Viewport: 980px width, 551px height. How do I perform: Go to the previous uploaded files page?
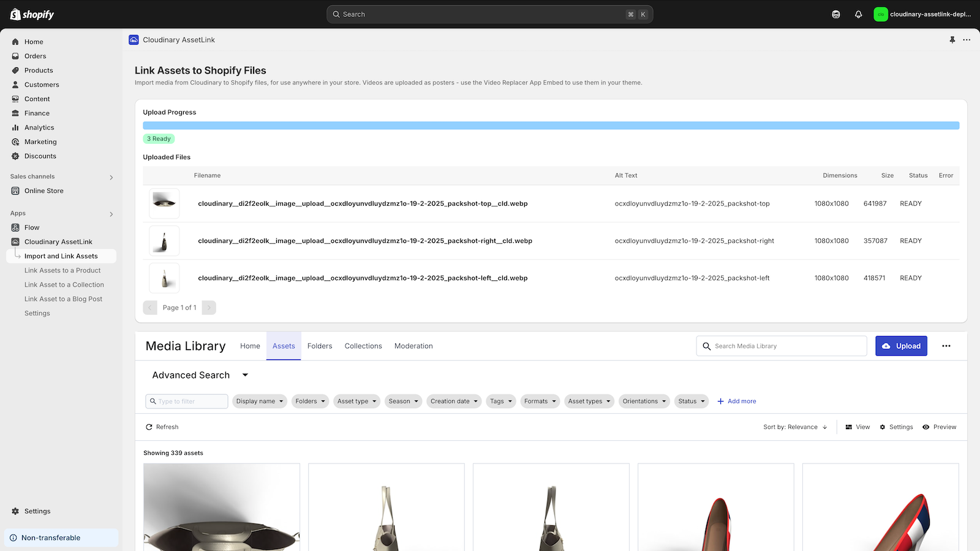coord(150,307)
